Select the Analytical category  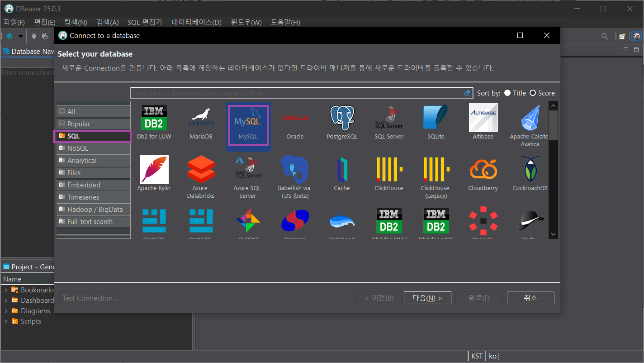click(94, 160)
